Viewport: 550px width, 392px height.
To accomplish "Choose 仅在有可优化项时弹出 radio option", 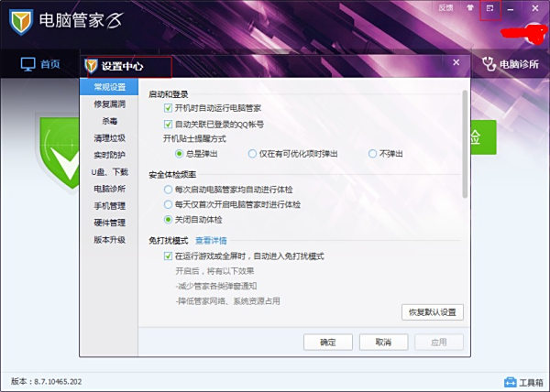I will point(252,154).
